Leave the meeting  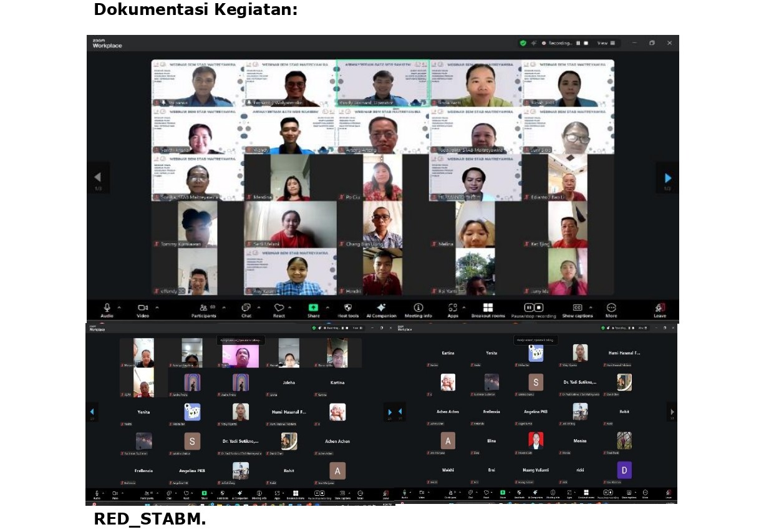pos(659,308)
